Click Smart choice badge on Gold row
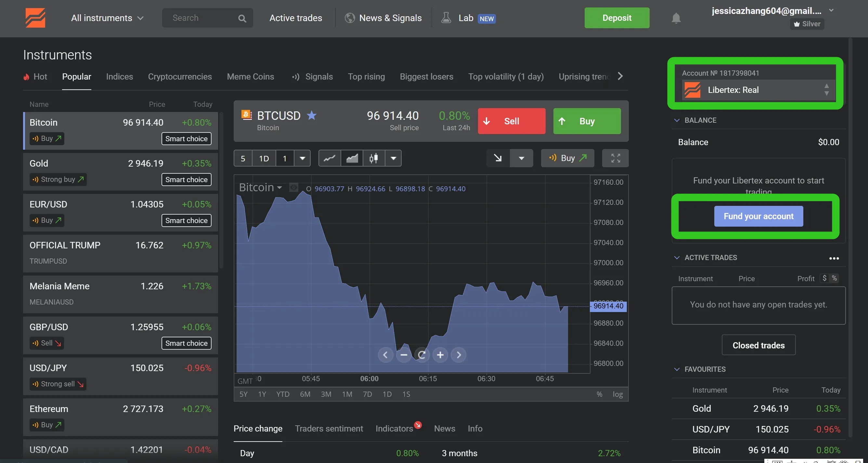This screenshot has width=868, height=463. pos(186,180)
